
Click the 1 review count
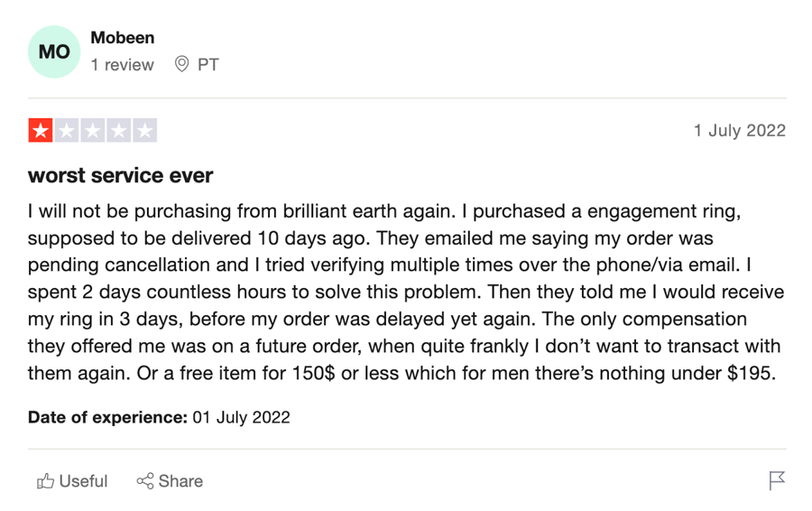coord(122,65)
